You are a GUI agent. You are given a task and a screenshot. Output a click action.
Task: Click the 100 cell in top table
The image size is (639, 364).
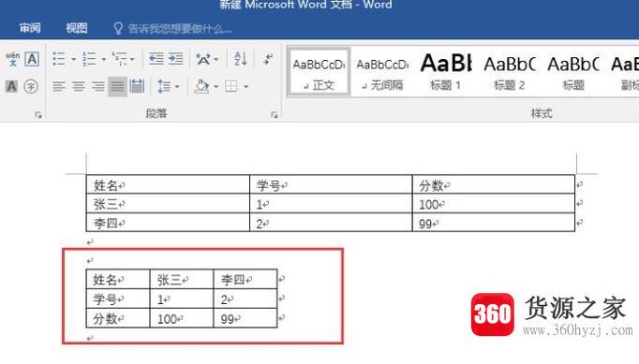494,204
